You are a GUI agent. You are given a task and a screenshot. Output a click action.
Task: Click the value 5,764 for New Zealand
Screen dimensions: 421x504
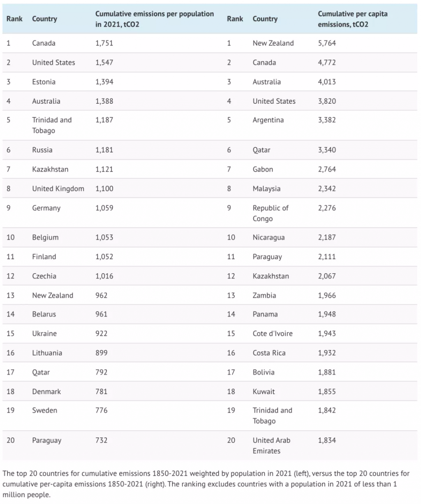point(327,43)
